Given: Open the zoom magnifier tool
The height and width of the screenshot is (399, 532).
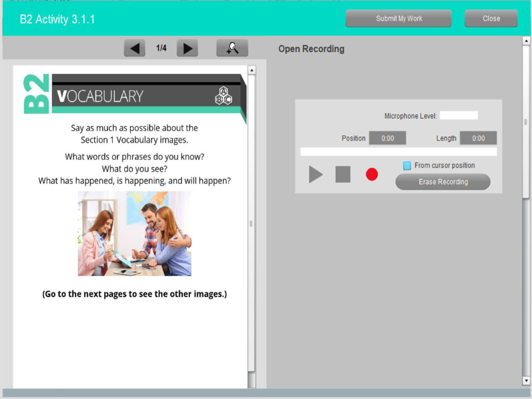Looking at the screenshot, I should 232,48.
